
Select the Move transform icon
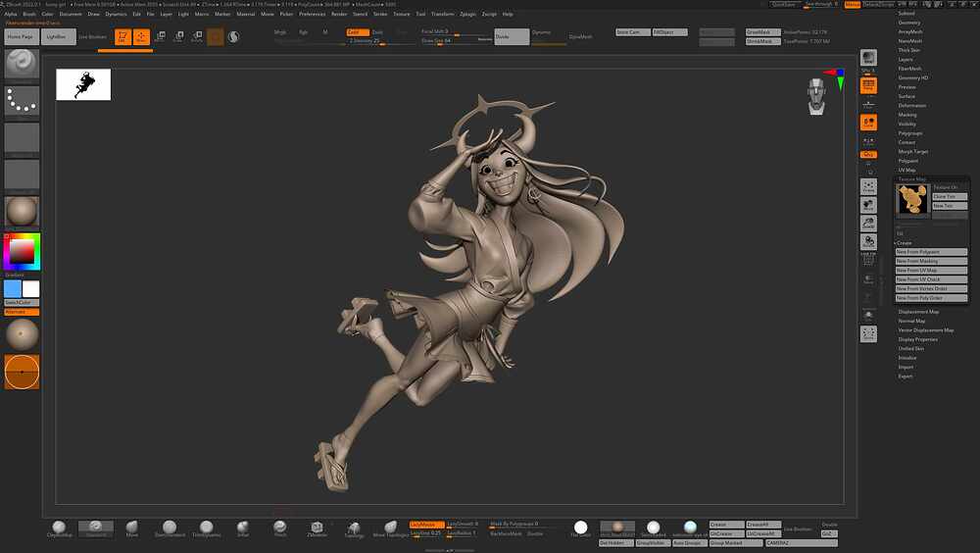160,37
